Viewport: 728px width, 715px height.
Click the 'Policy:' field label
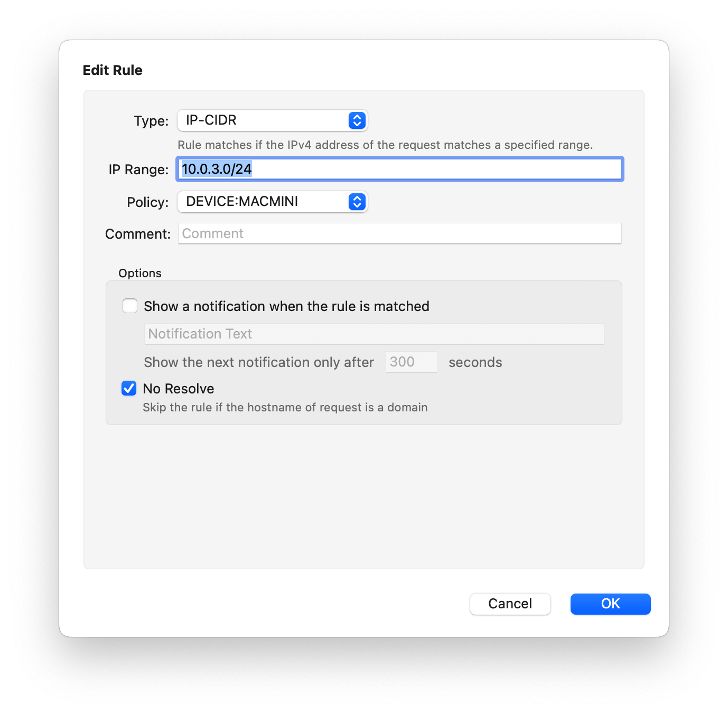[x=147, y=202]
